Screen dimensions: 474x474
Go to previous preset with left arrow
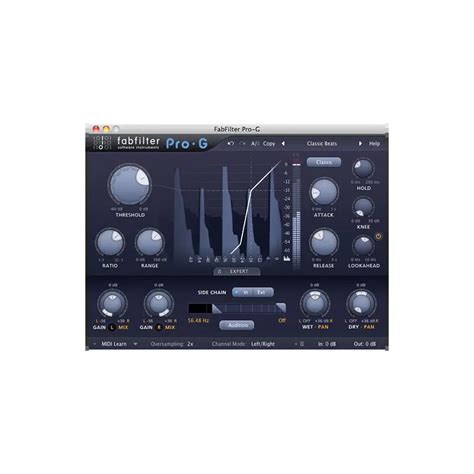point(283,143)
